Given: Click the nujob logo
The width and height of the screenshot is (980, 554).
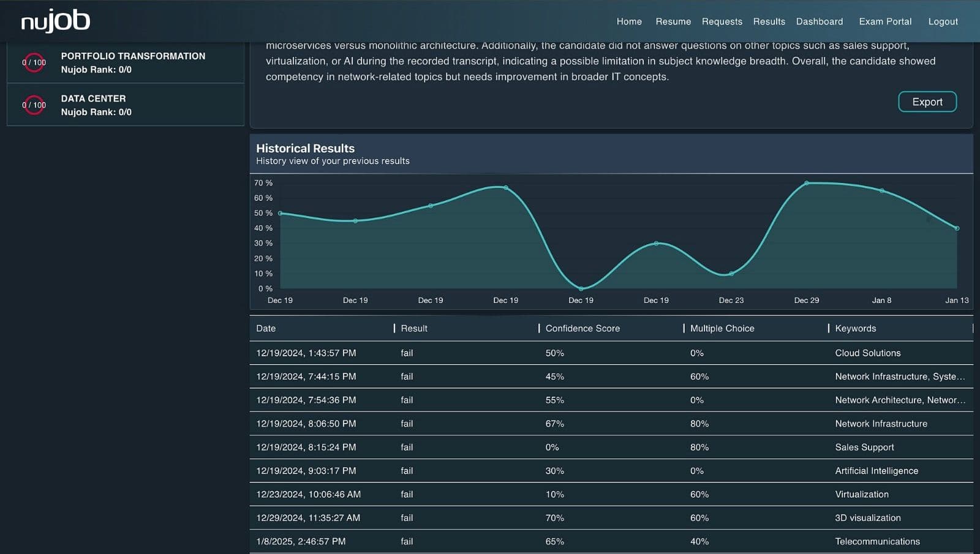Looking at the screenshot, I should 56,21.
